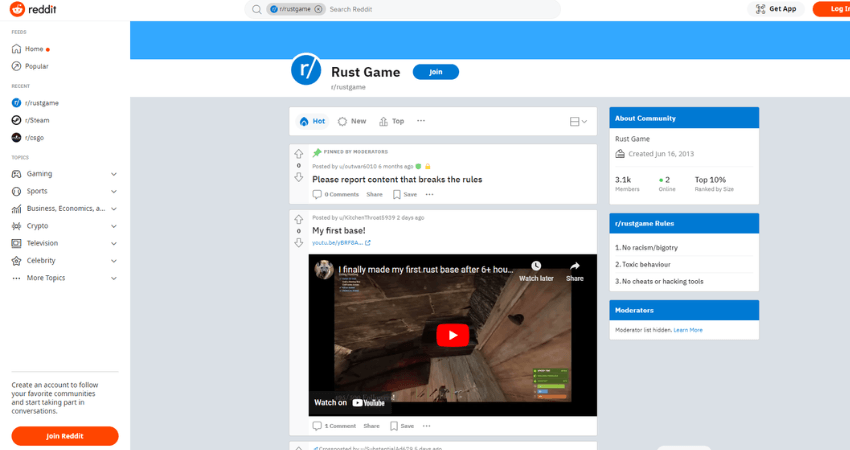Open comments on pinned post

coord(336,195)
